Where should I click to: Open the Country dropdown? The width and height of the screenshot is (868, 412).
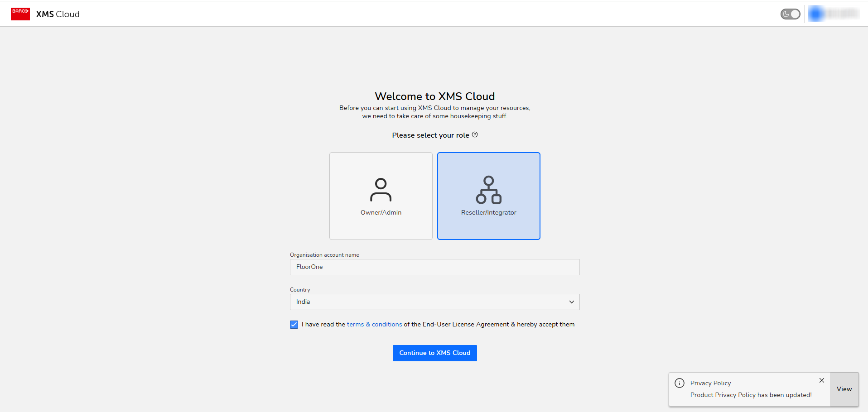[x=435, y=302]
